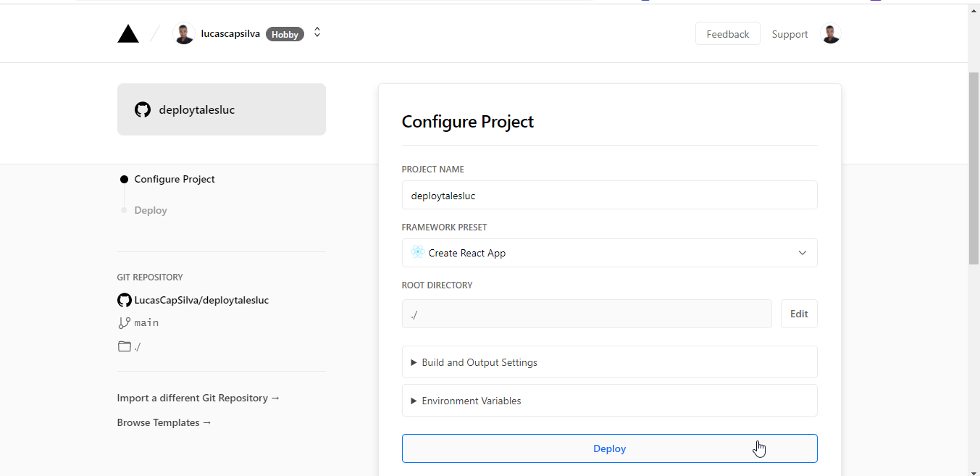
Task: Click Import a different Git Repository link
Action: point(198,398)
